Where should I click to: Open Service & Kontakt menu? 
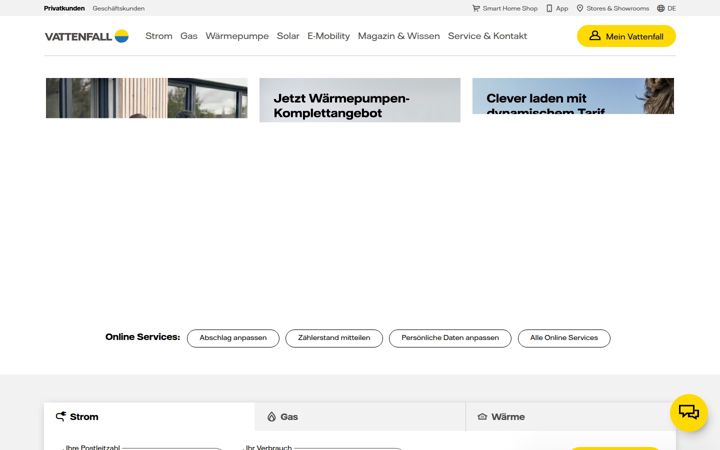pyautogui.click(x=487, y=36)
